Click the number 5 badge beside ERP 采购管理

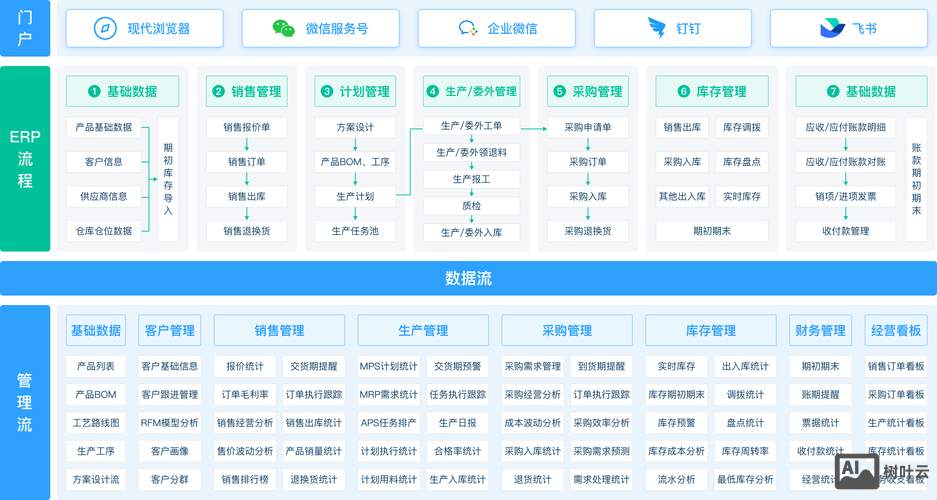[x=559, y=91]
